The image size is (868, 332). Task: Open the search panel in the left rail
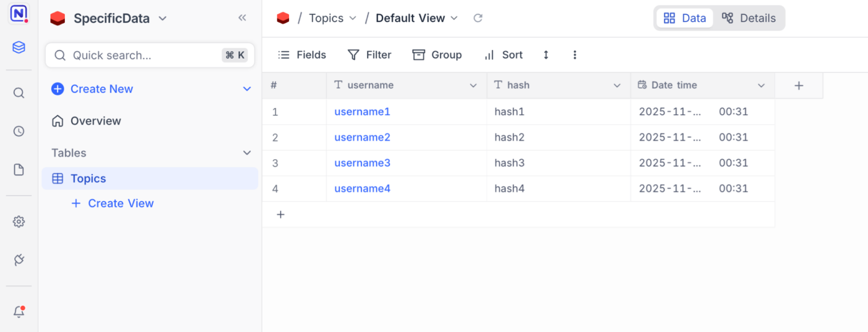point(19,93)
